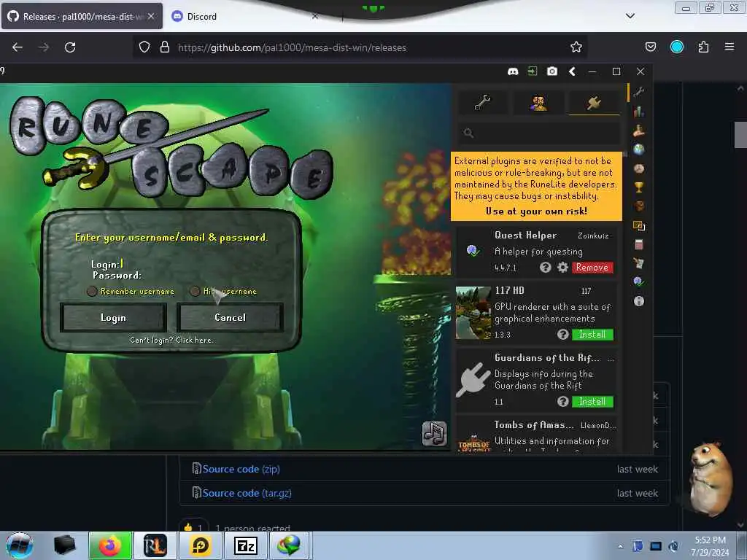This screenshot has height=560, width=747.
Task: Download Source code (tar.gz) on GitHub
Action: click(247, 494)
